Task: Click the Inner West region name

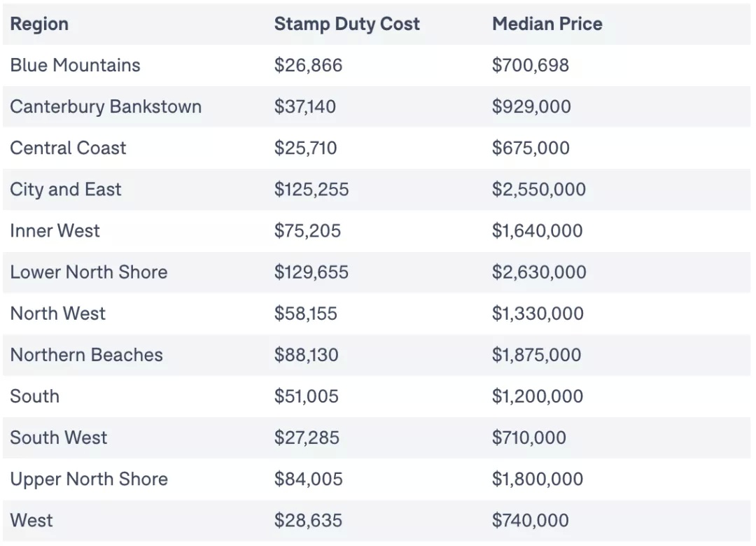Action: tap(55, 230)
